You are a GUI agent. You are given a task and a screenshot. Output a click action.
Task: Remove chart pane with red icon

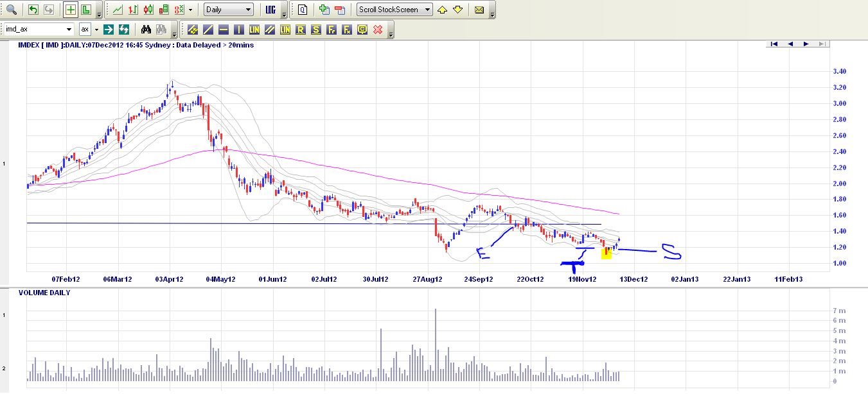[x=339, y=10]
